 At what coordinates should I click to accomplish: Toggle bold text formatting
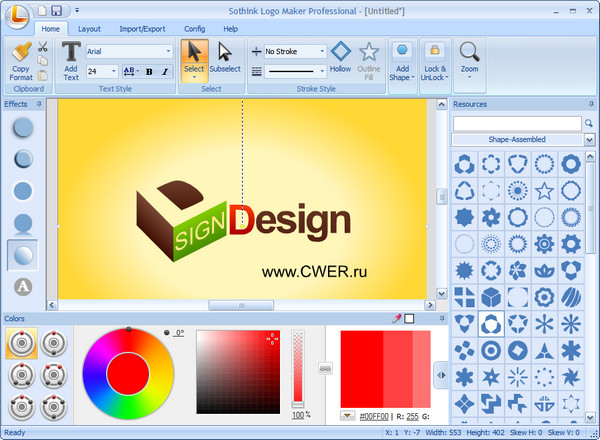148,71
